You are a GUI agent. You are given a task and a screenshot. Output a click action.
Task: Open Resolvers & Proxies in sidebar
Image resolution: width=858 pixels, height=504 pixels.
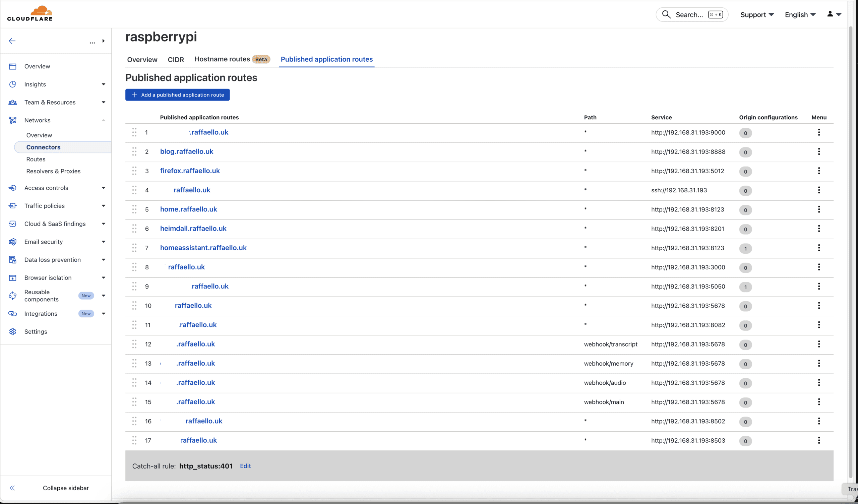(x=53, y=171)
